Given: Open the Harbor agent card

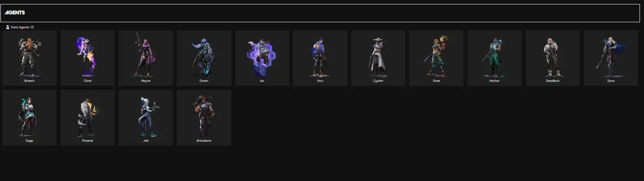Looking at the screenshot, I should click(495, 58).
